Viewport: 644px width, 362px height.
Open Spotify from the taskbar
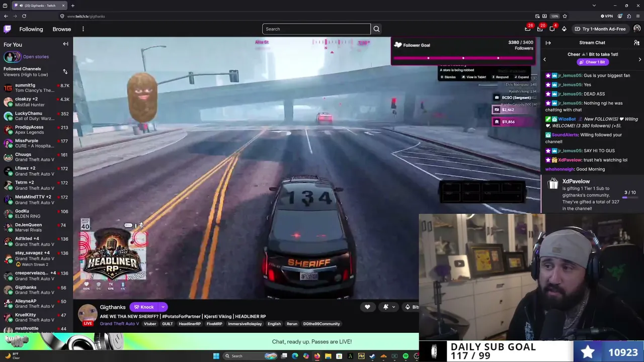pyautogui.click(x=406, y=356)
